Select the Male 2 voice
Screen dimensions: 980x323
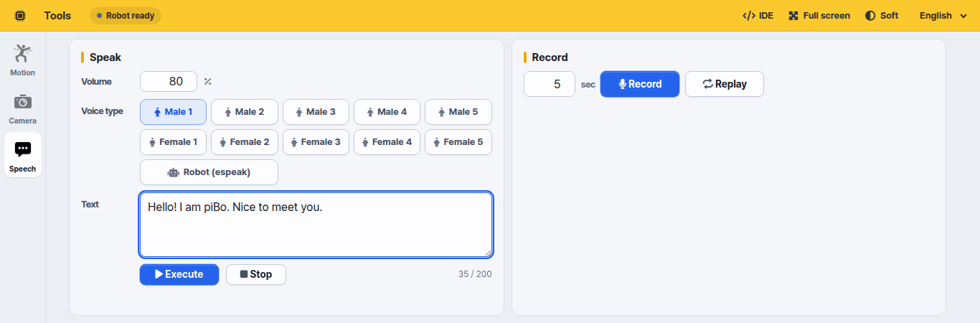[244, 112]
